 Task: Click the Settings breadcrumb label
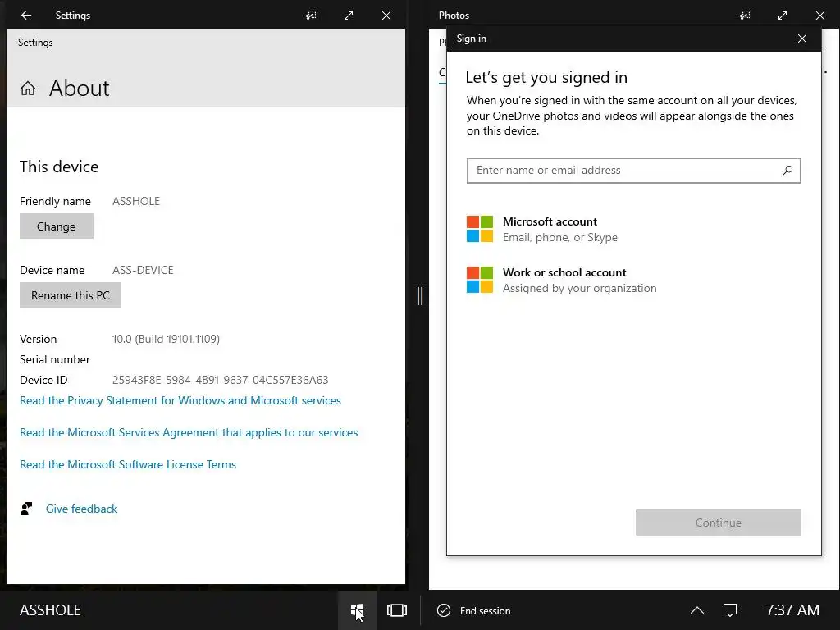tap(35, 43)
